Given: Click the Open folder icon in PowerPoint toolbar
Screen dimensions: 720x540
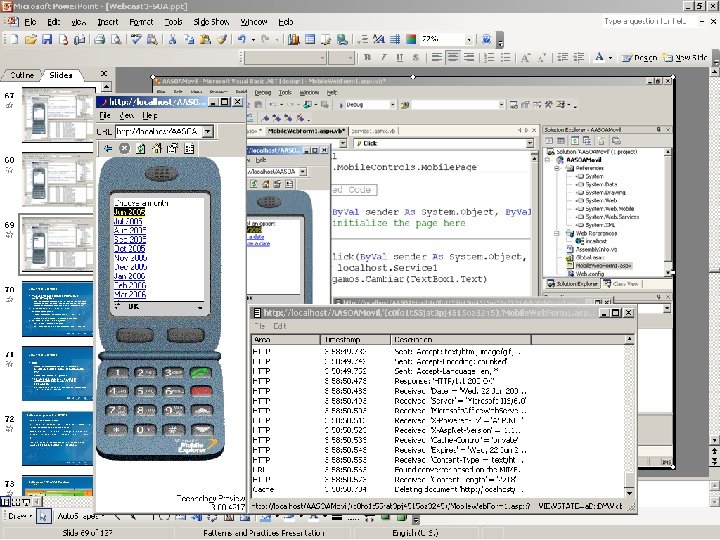Looking at the screenshot, I should tap(30, 39).
